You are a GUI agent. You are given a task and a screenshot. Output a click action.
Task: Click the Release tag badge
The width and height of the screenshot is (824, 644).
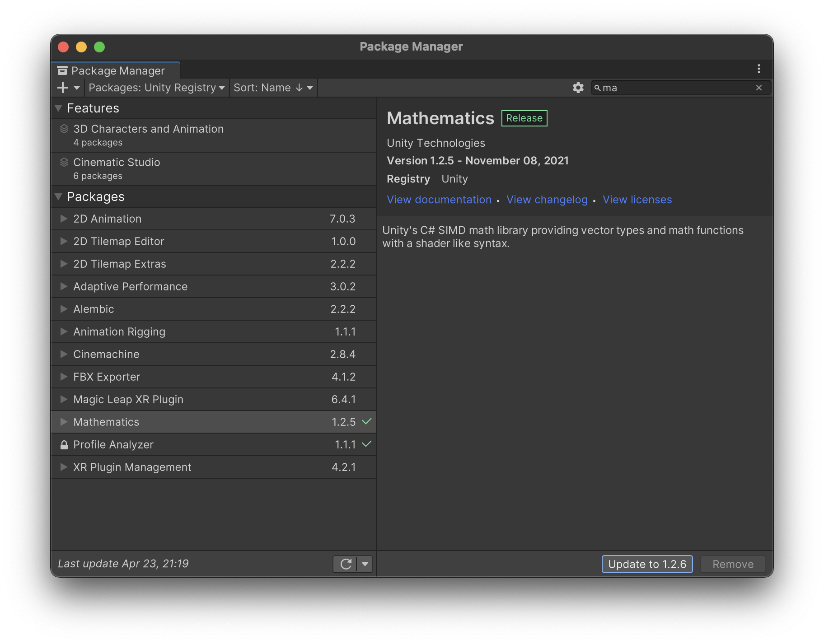(x=524, y=118)
